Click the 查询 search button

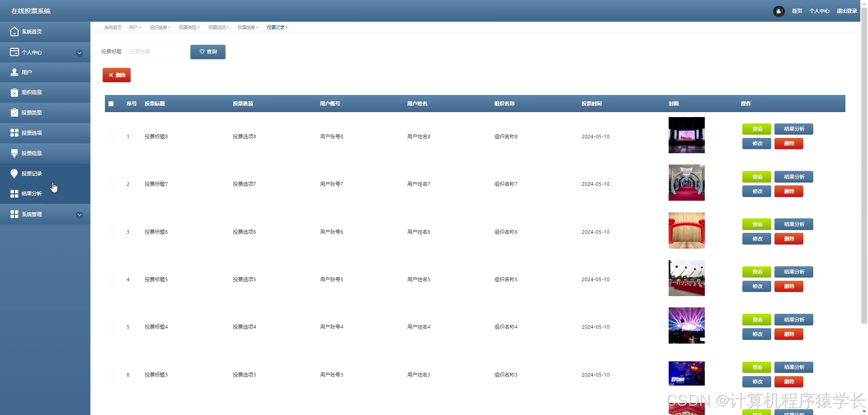pos(208,52)
